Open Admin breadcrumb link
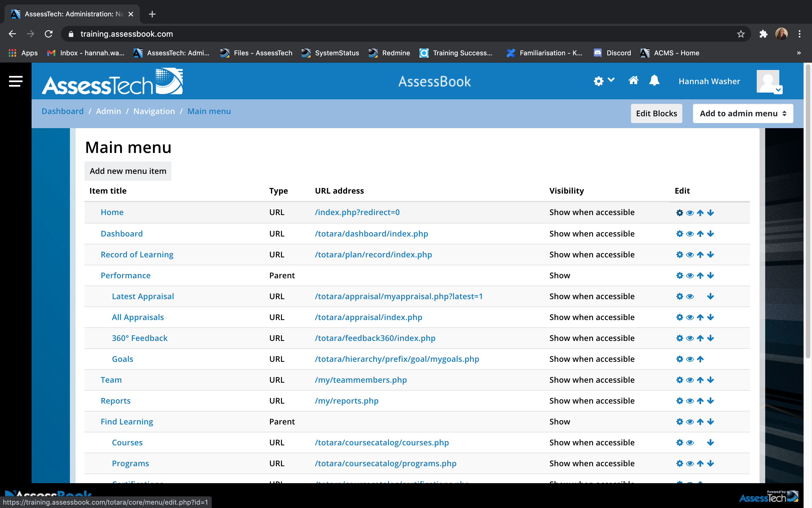Image resolution: width=812 pixels, height=508 pixels. click(108, 111)
